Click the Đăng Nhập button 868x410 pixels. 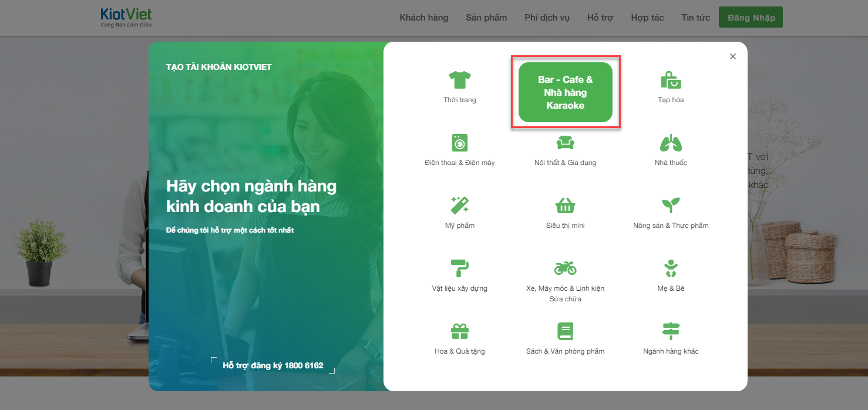tap(751, 18)
